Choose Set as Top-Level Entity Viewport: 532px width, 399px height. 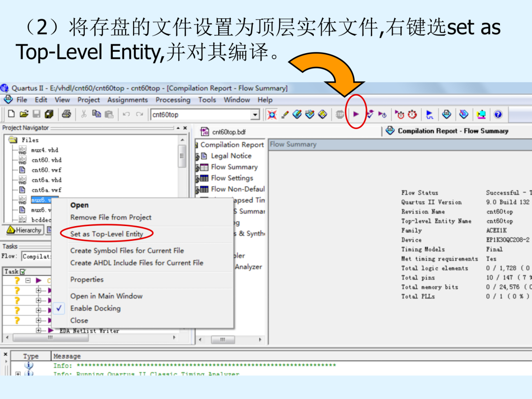click(107, 234)
